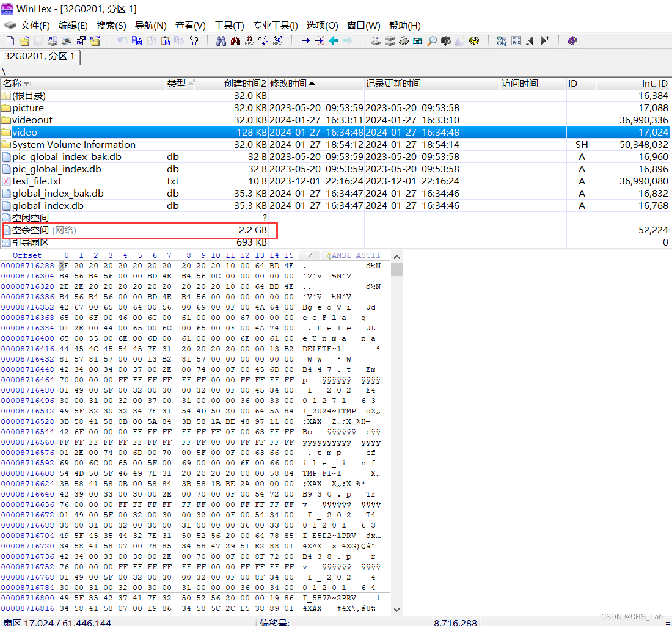Image resolution: width=672 pixels, height=626 pixels.
Task: Click the black right triangle icon
Action: (545, 41)
